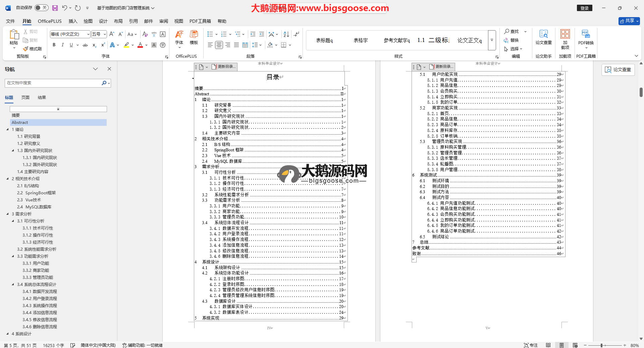Apply bold formatting with B icon
Viewport: 644px width, 348px height.
(x=54, y=45)
